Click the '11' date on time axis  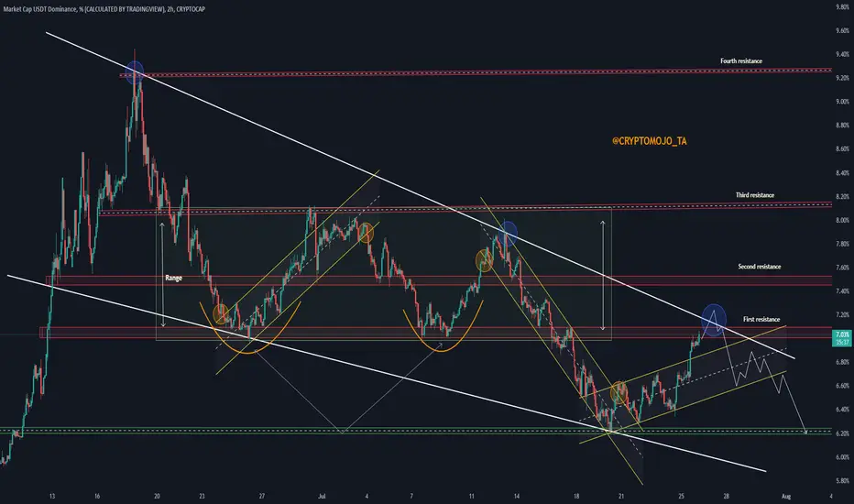[x=472, y=497]
